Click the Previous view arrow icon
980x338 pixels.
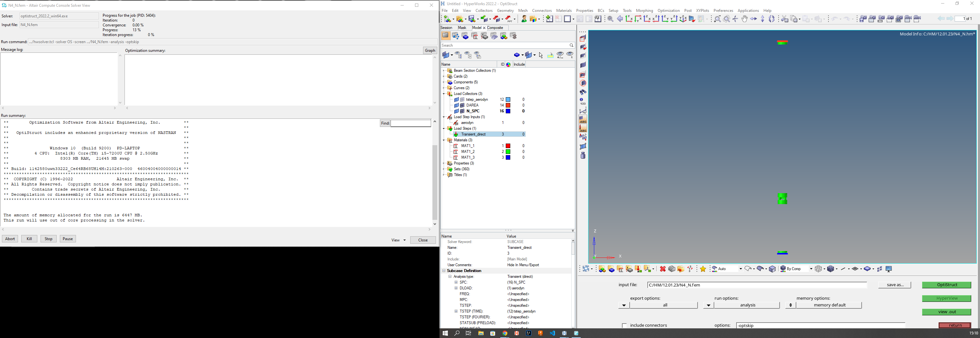[620, 19]
